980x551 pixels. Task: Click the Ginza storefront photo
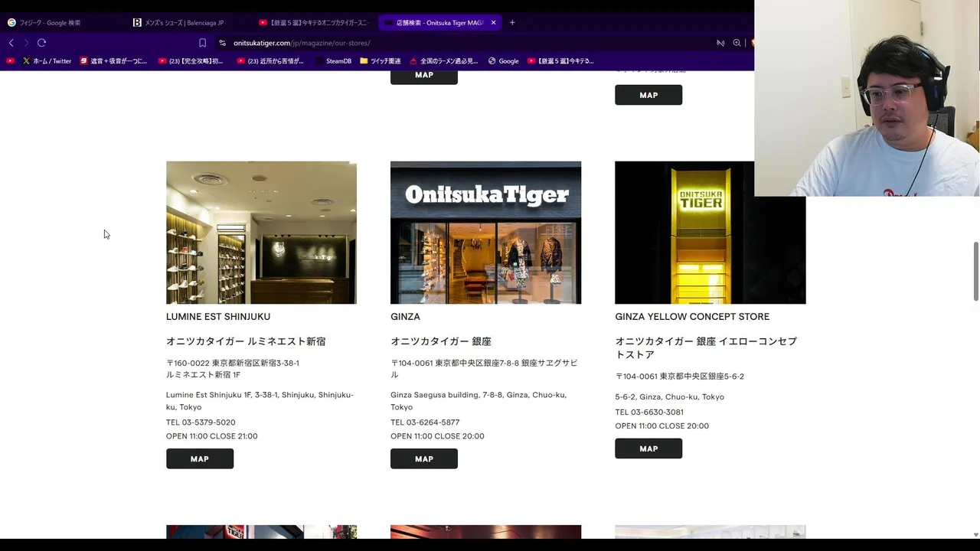coord(485,233)
